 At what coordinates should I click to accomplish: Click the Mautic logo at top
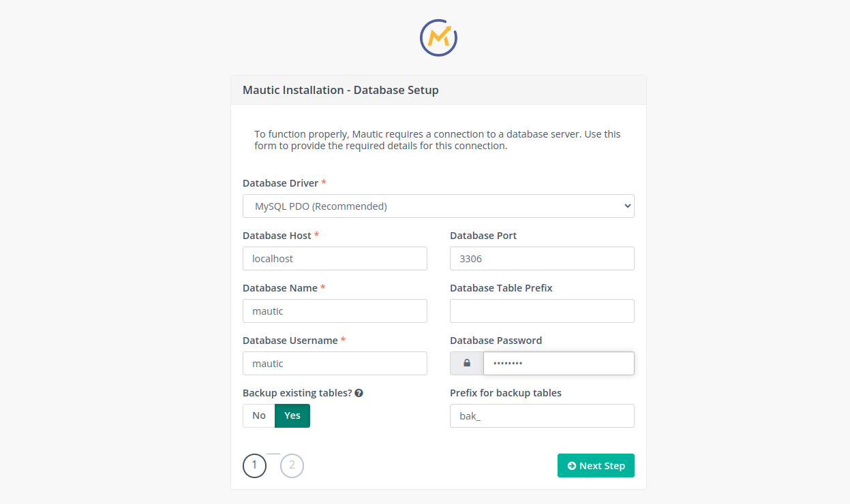pos(438,37)
